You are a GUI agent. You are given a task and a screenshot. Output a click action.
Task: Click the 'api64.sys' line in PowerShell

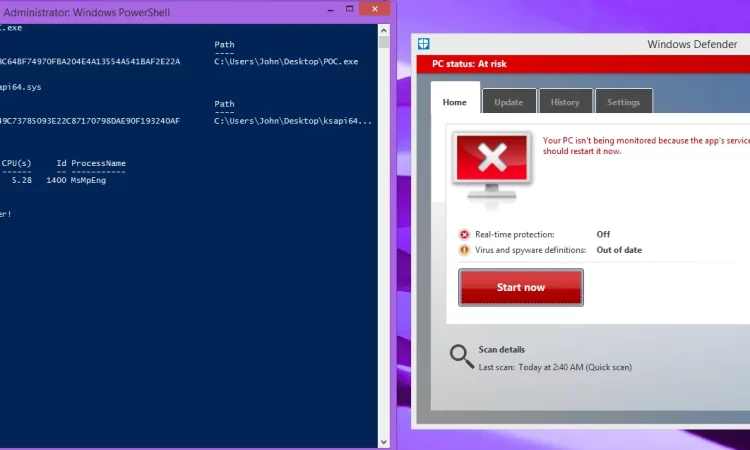(x=21, y=87)
